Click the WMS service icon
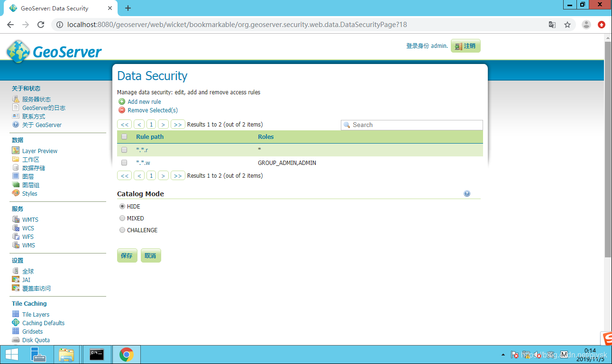This screenshot has height=364, width=612. [x=16, y=245]
